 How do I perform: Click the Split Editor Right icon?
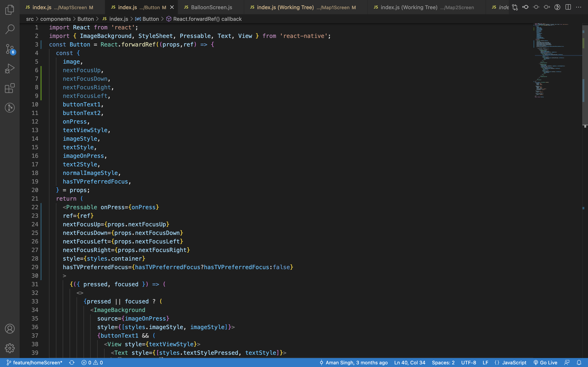click(568, 7)
